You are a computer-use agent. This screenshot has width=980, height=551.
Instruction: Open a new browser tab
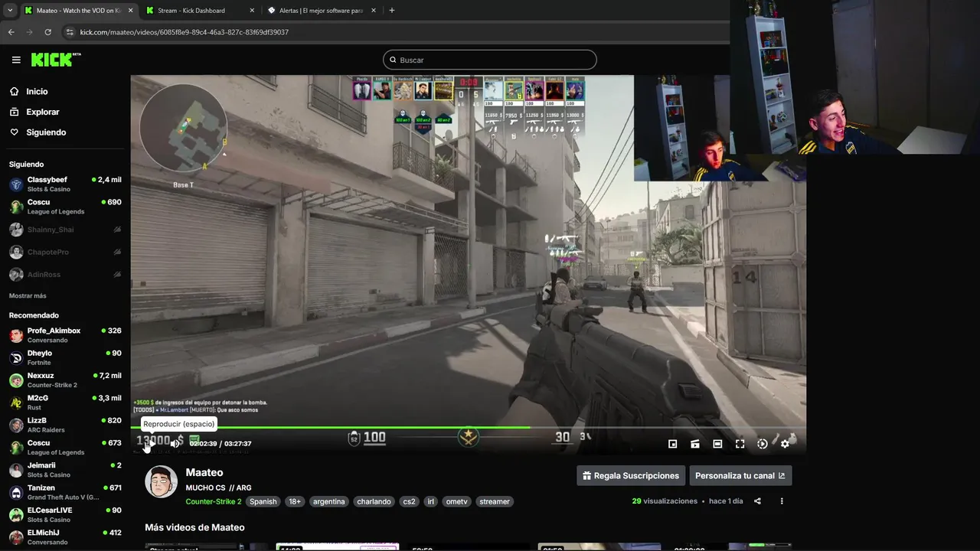(392, 11)
